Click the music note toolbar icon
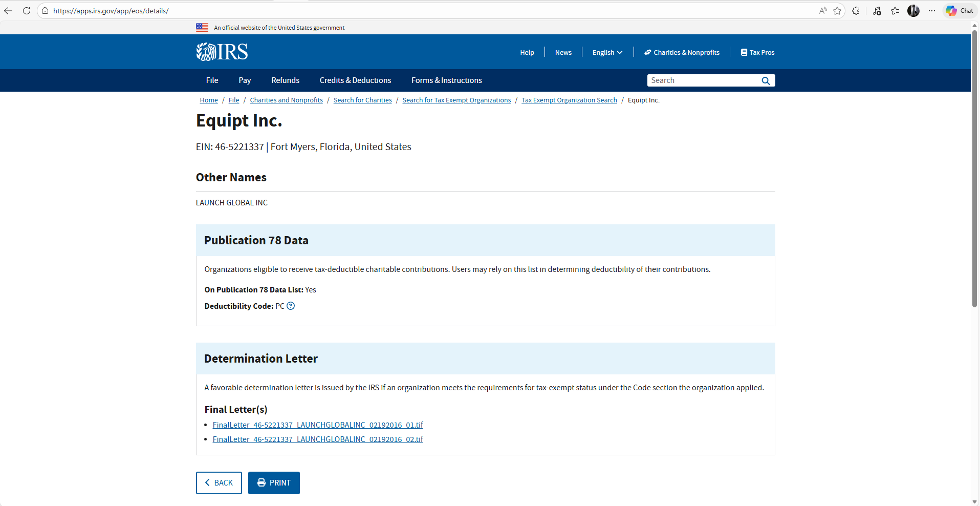This screenshot has height=506, width=980. point(877,11)
